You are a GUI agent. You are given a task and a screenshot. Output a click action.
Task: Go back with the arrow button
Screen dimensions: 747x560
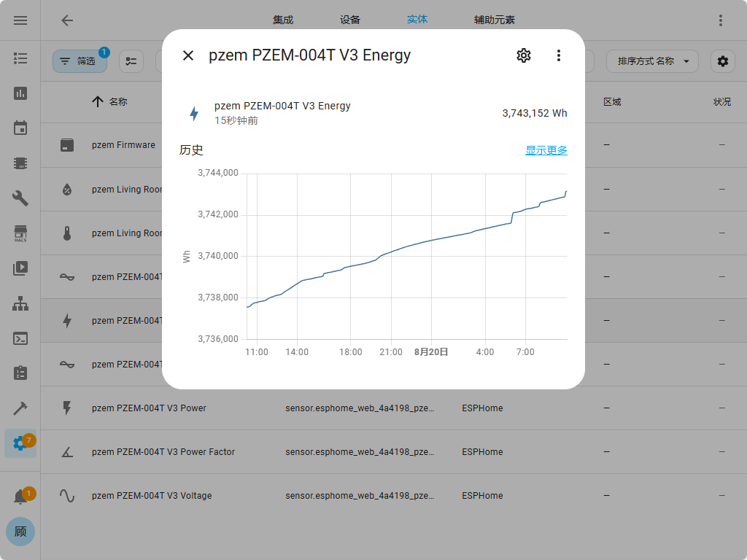click(x=67, y=20)
